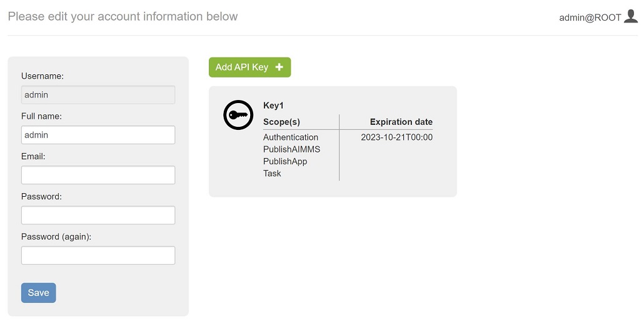This screenshot has height=328, width=644.
Task: Click the expiration date 2023-10-21T00:00 value
Action: pos(397,137)
